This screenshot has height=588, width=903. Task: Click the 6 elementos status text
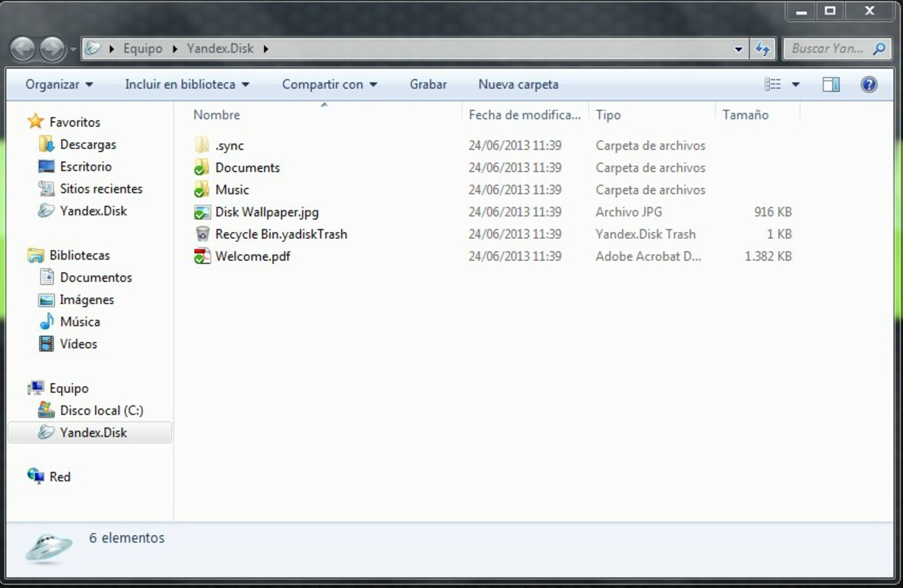tap(127, 538)
